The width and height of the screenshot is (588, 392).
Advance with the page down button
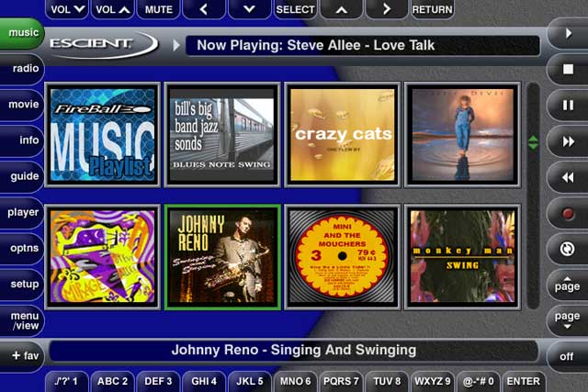click(567, 319)
